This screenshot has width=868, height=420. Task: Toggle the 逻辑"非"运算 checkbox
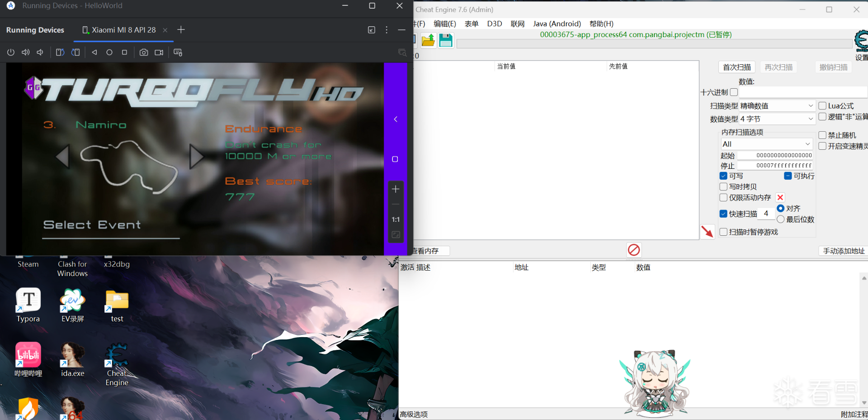pos(822,117)
